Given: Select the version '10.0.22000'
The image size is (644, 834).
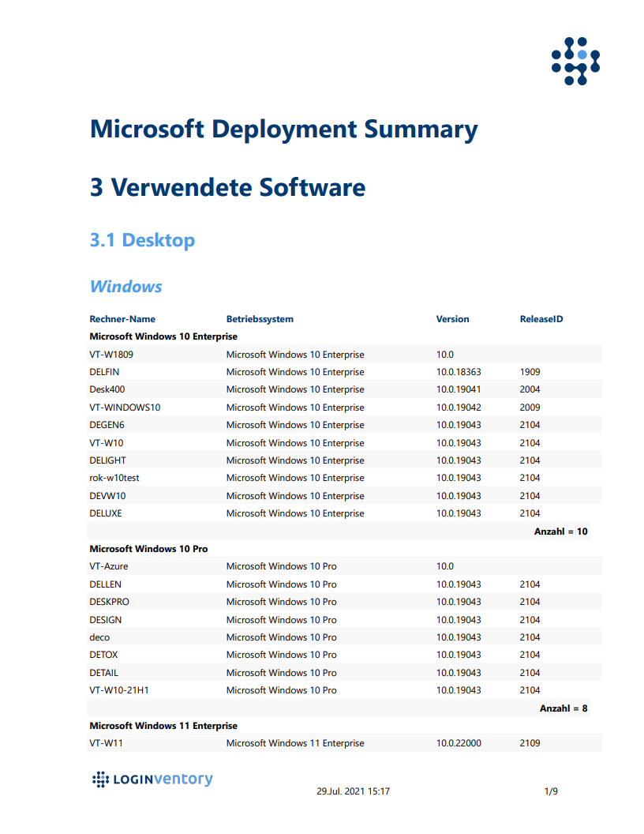Looking at the screenshot, I should [459, 744].
